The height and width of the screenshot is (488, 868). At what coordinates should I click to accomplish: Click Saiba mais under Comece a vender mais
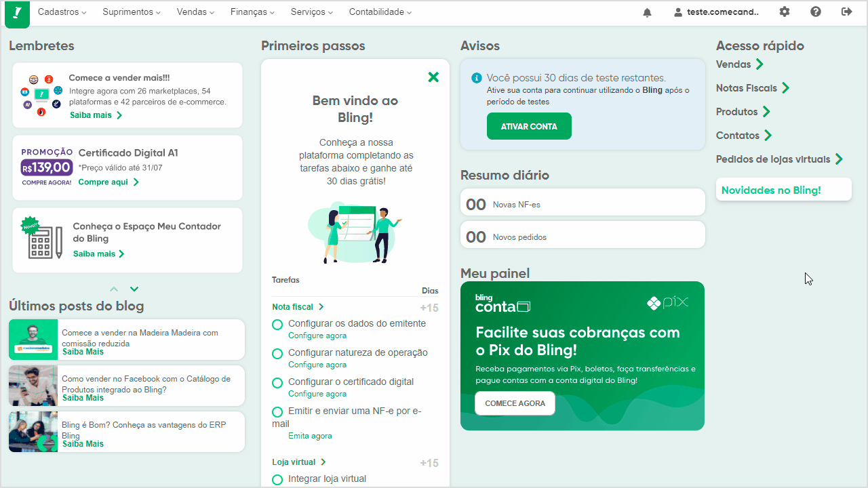click(96, 115)
